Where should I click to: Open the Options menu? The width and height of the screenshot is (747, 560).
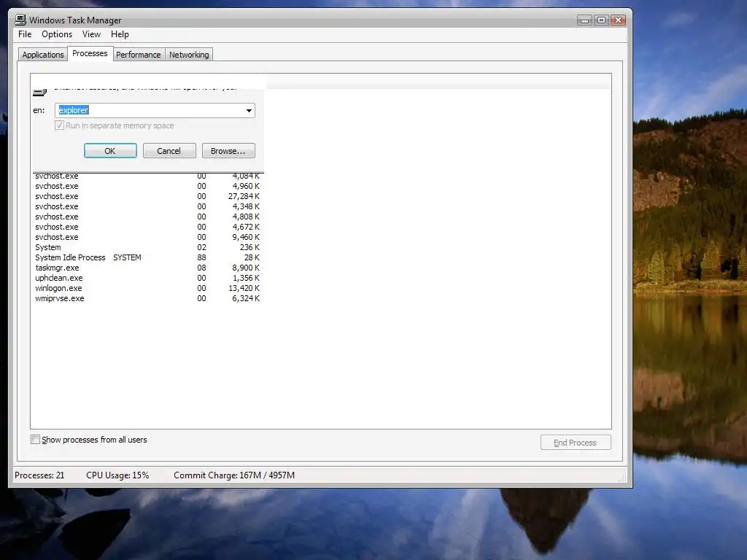tap(57, 34)
